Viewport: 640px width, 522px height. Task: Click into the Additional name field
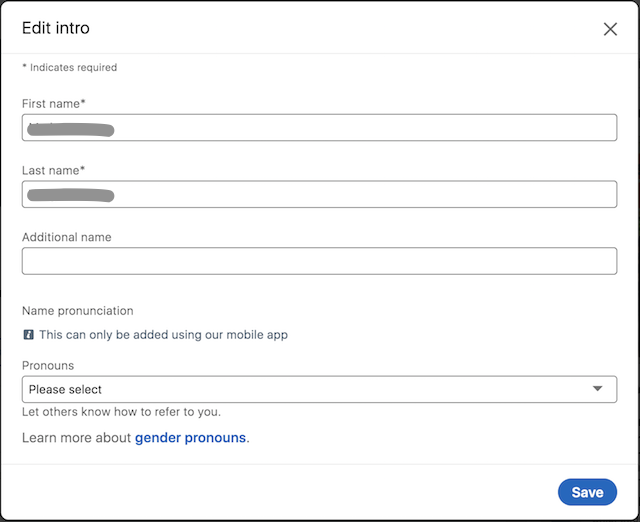[319, 261]
